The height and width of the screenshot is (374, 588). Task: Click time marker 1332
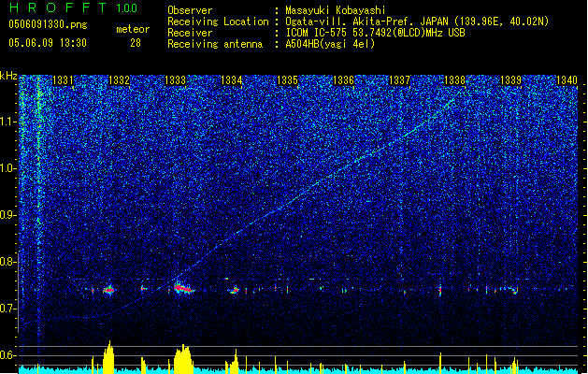pos(119,80)
